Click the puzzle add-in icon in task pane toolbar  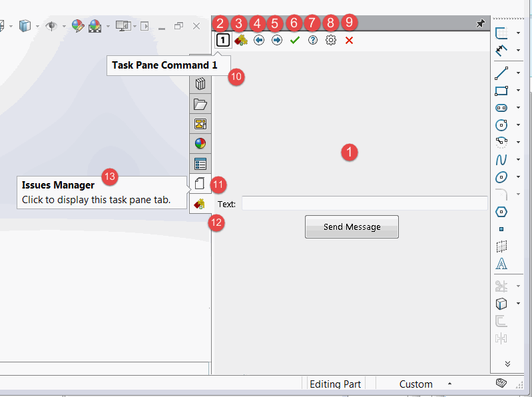pyautogui.click(x=241, y=41)
